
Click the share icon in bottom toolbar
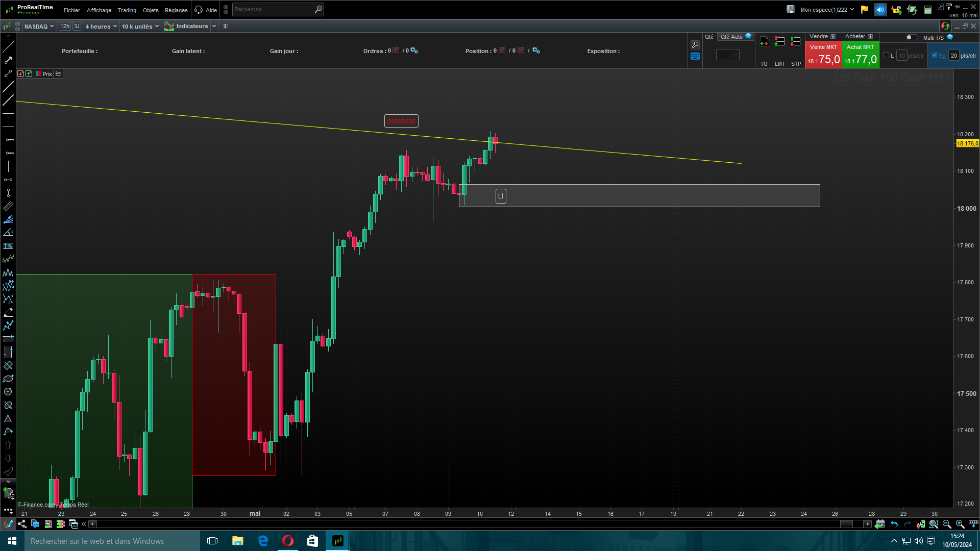22,524
